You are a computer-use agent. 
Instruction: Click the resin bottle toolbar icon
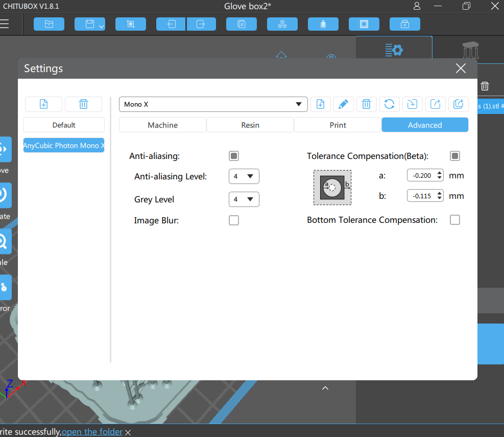[x=323, y=24]
